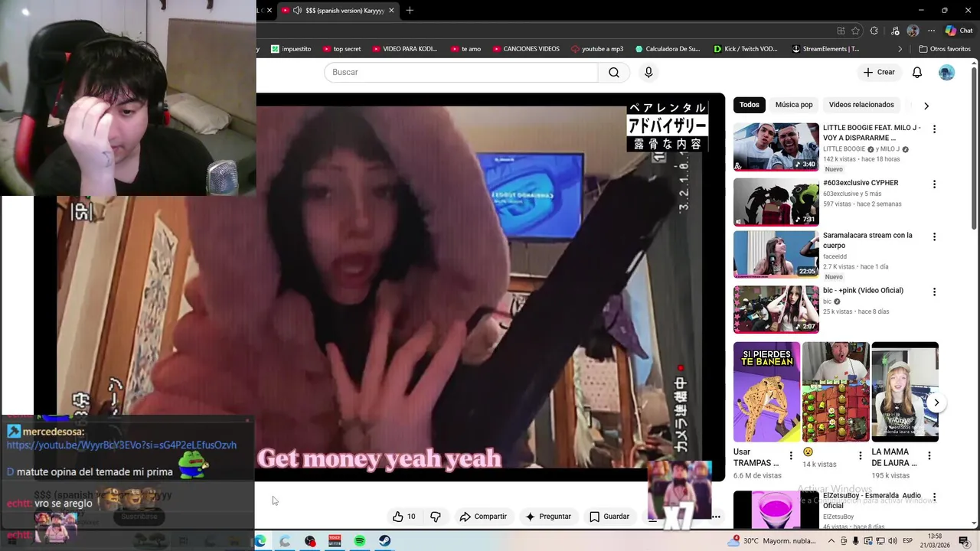The image size is (980, 551).
Task: Open the YouTube account avatar menu
Action: point(947,72)
